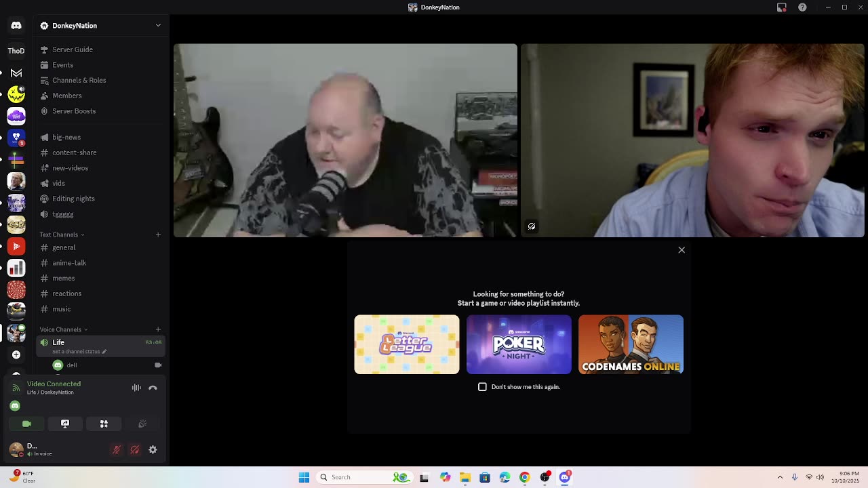Set a channel status for Life
This screenshot has height=488, width=868.
pos(79,352)
